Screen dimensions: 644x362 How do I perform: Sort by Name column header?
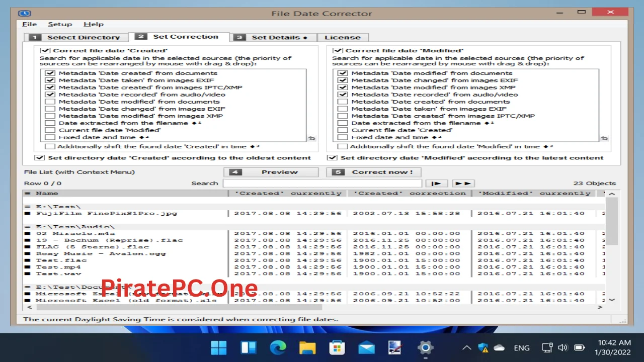[x=125, y=193]
